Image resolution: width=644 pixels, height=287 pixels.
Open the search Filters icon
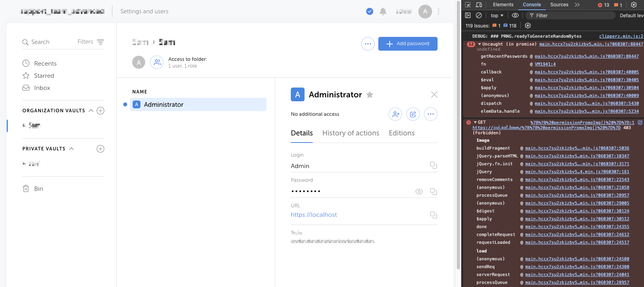[x=100, y=42]
